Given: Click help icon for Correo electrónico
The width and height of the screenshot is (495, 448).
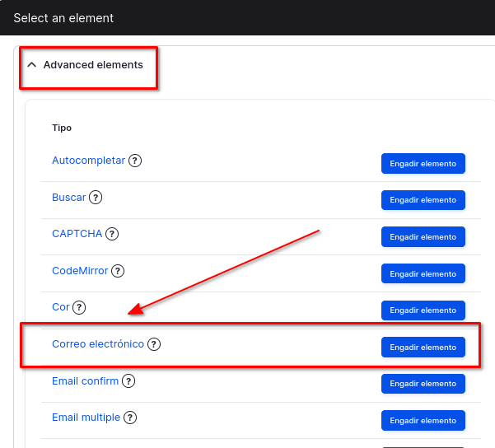Looking at the screenshot, I should point(154,344).
